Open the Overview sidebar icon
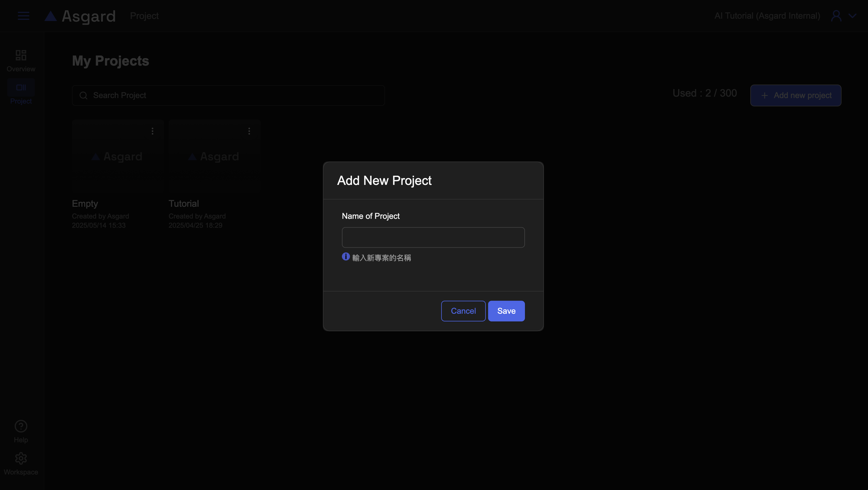This screenshot has width=868, height=490. pyautogui.click(x=21, y=55)
